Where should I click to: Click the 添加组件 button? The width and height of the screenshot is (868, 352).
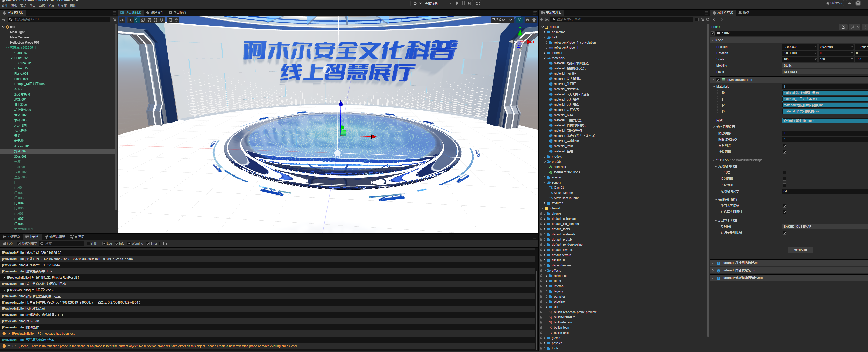click(x=800, y=250)
